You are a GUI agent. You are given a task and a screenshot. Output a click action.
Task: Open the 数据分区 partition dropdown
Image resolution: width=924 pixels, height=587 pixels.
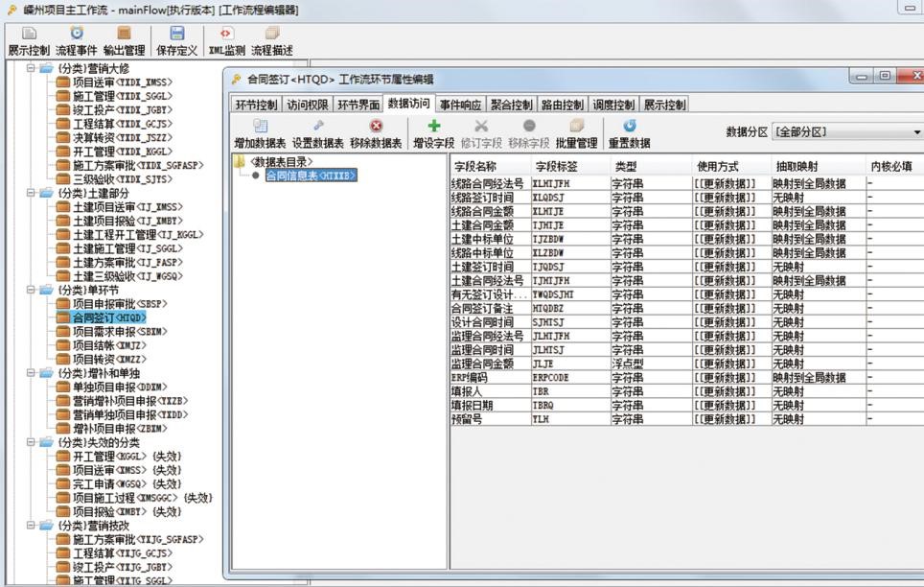point(846,131)
